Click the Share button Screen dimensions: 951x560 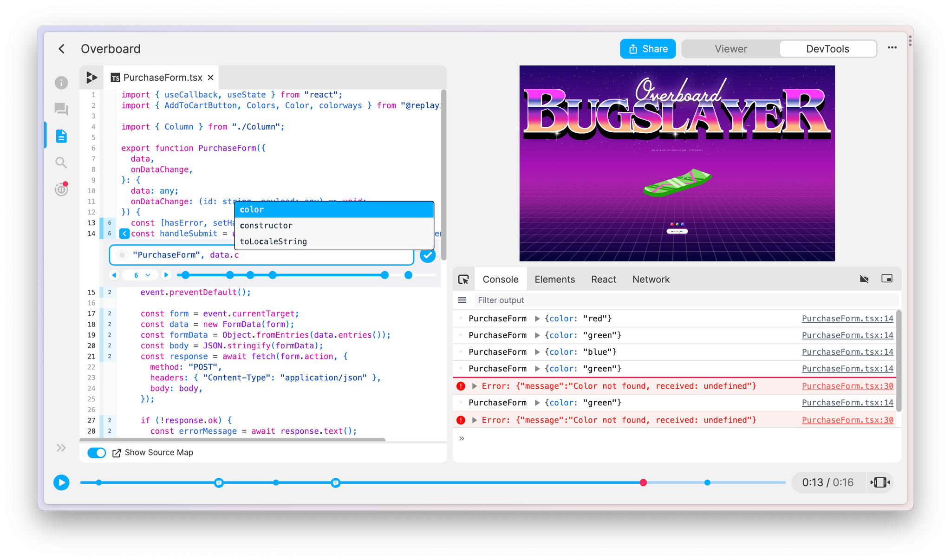[648, 49]
